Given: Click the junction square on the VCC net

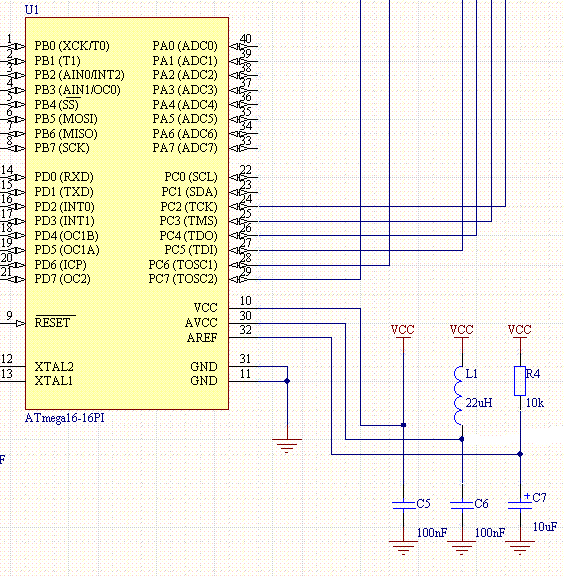Looking at the screenshot, I should [x=403, y=425].
